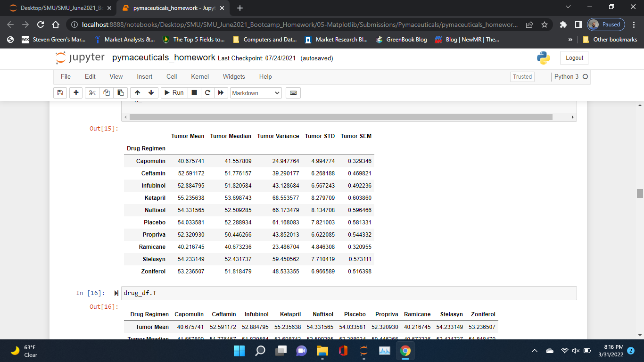
Task: Open Other bookmarks folder
Action: tap(610, 40)
